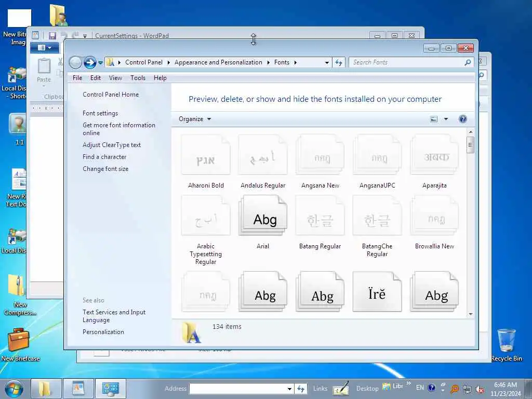This screenshot has height=399, width=532.
Task: Click the Save icon in WordPad title bar
Action: point(52,36)
